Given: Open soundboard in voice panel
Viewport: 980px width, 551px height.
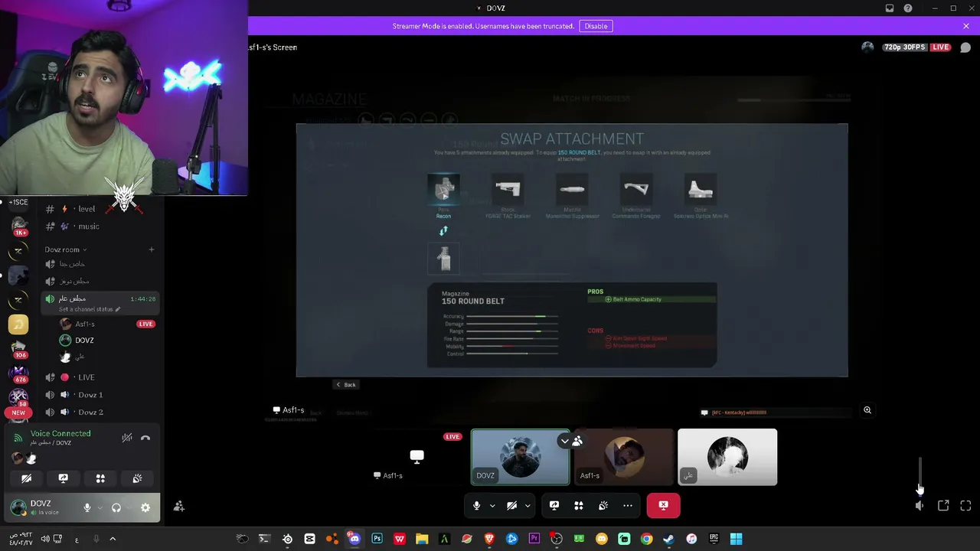Looking at the screenshot, I should click(137, 478).
